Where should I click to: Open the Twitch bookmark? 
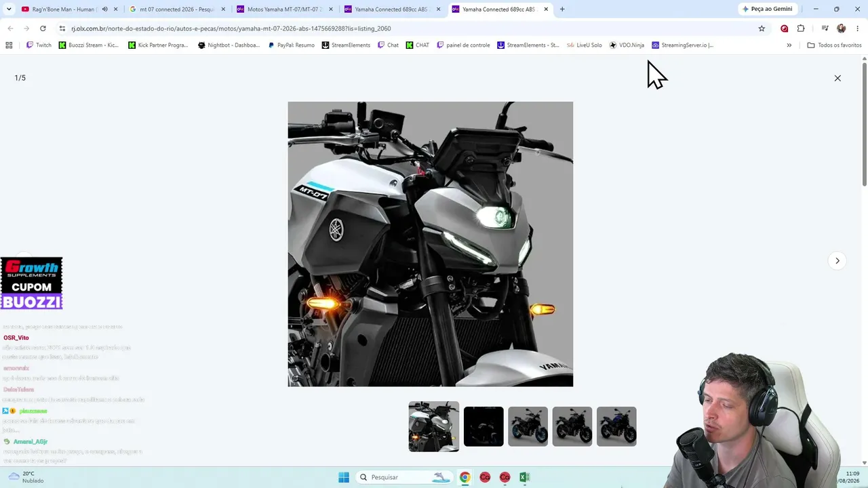click(39, 45)
